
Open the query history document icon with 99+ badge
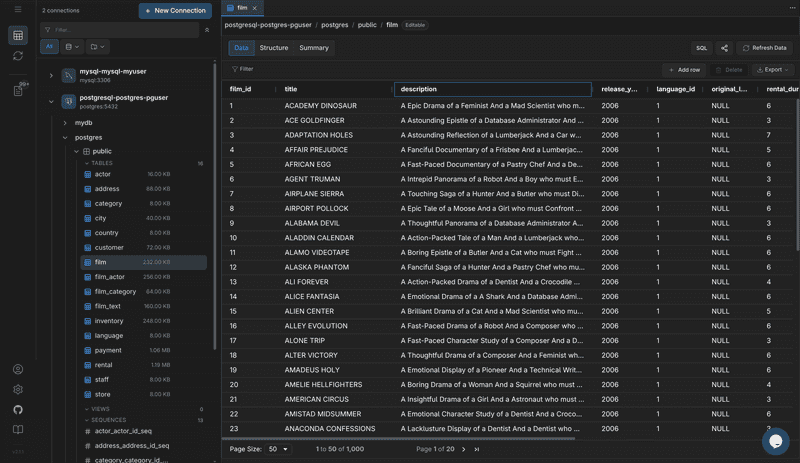point(18,91)
